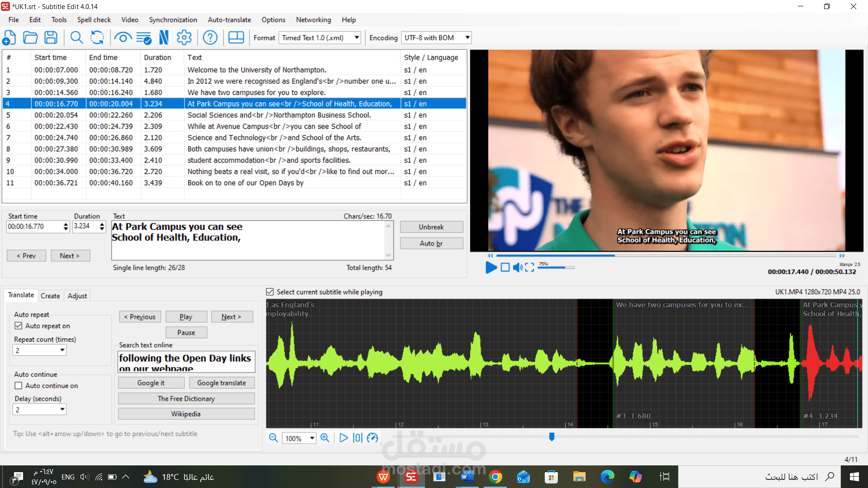Uncheck Select current subtitle while playing

tap(270, 292)
